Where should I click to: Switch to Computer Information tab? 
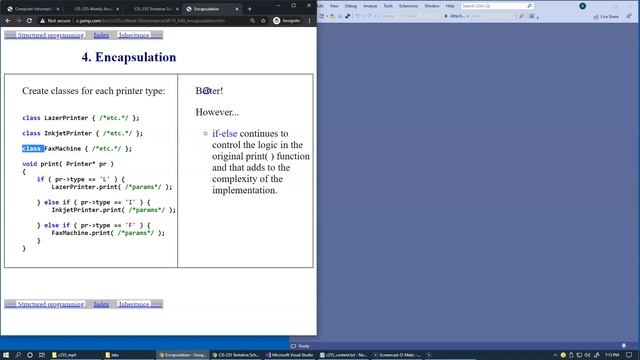(x=33, y=9)
